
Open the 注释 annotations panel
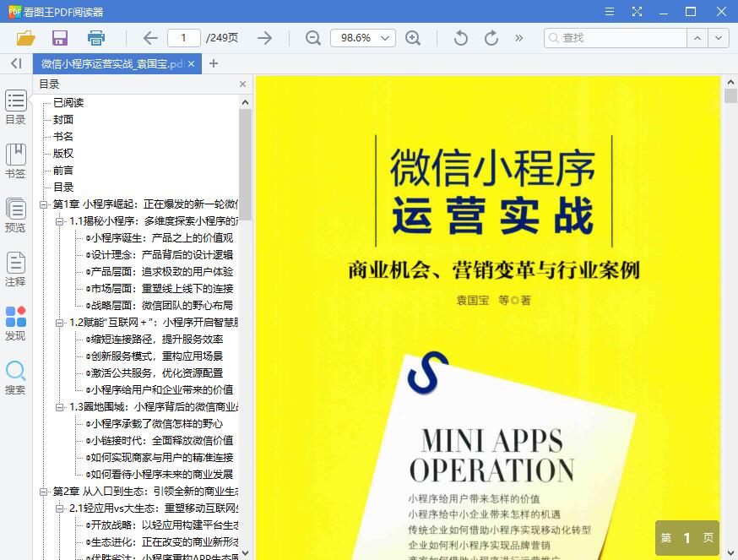[15, 269]
